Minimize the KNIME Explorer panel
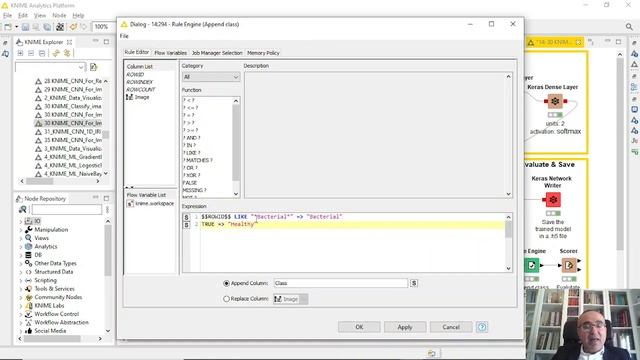Viewport: 640px width, 360px height. pyautogui.click(x=96, y=41)
